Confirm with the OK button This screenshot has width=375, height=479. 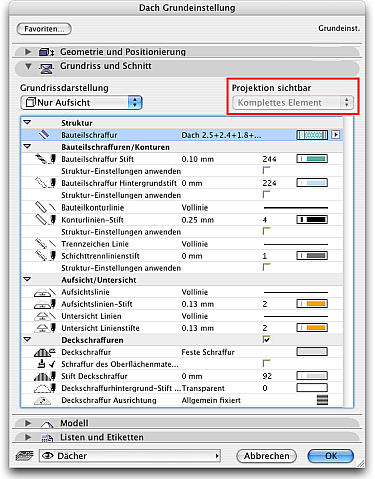331,456
